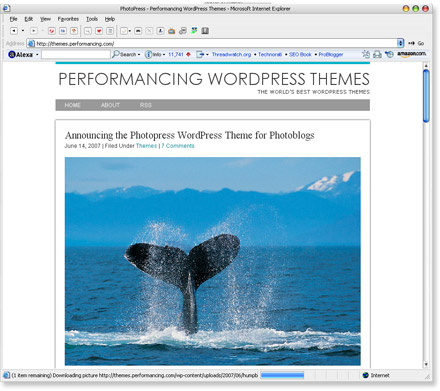Click the Alexa page-arrow icon
The image size is (440, 391).
coord(200,54)
